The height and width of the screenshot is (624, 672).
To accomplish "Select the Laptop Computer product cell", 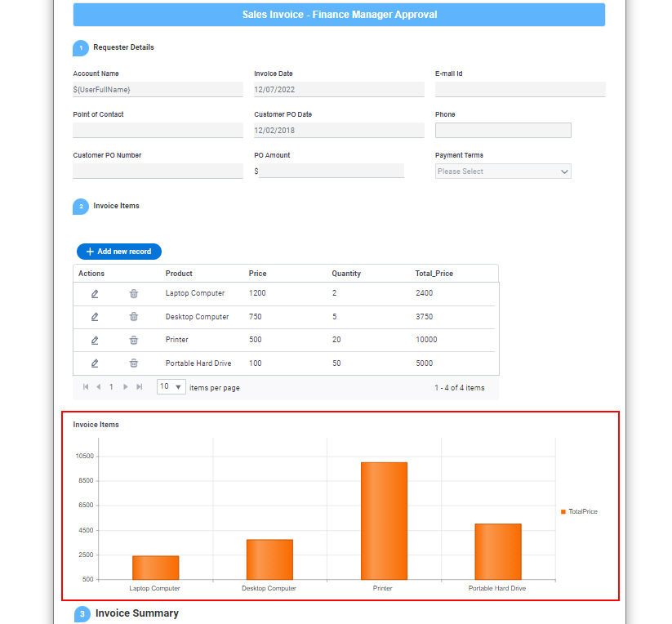I will tap(195, 293).
